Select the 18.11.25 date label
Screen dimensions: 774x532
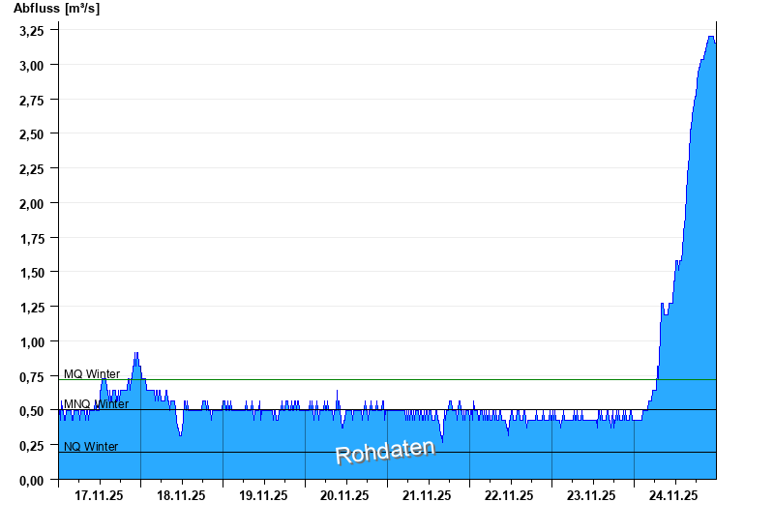[x=181, y=496]
